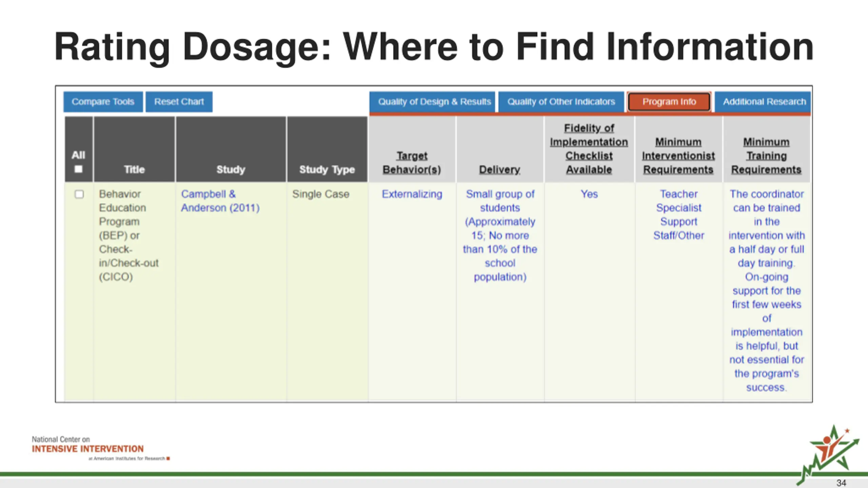The image size is (868, 488).
Task: Select the Program Info tab
Action: (669, 102)
